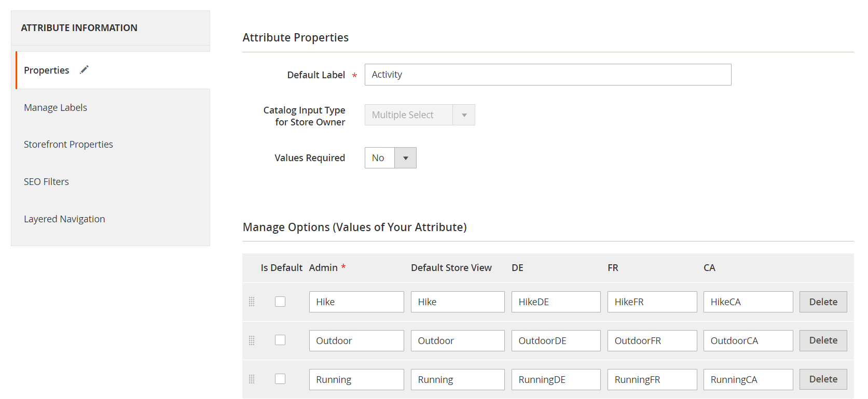The height and width of the screenshot is (399, 868).
Task: Go to the SEO Filters section
Action: tap(46, 182)
